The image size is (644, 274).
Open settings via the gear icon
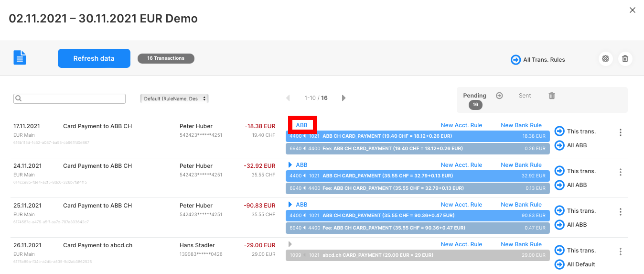click(605, 59)
